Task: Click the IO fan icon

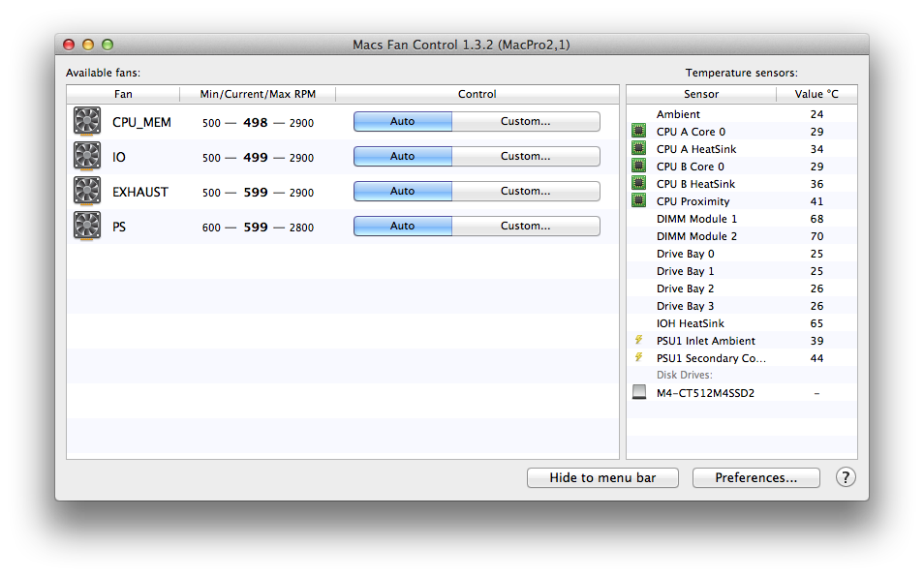Action: 87,156
